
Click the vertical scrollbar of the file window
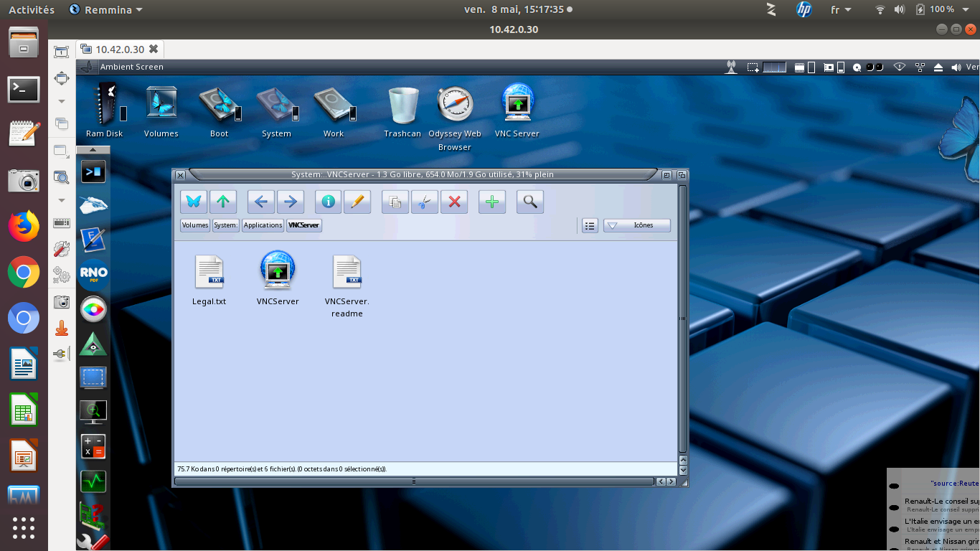click(683, 319)
